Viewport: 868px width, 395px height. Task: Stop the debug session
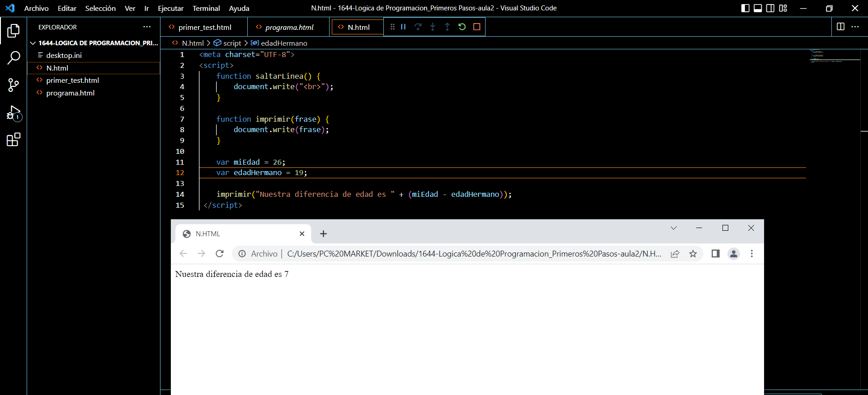[x=476, y=27]
